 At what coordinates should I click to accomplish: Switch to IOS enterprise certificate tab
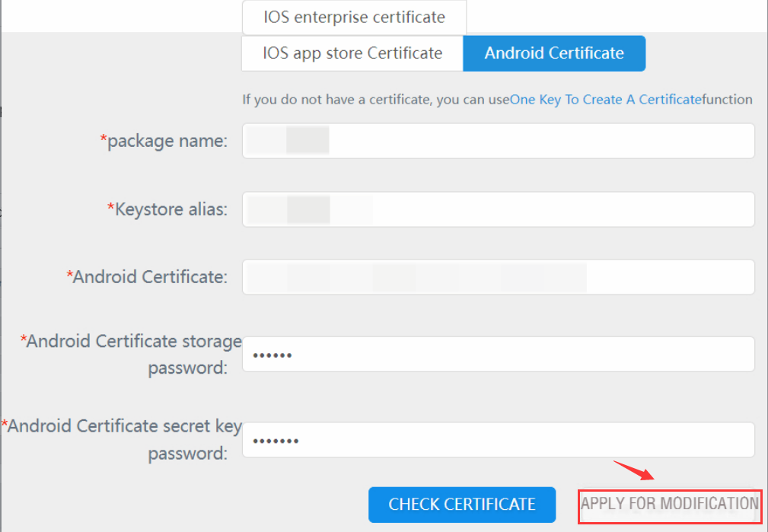click(354, 18)
